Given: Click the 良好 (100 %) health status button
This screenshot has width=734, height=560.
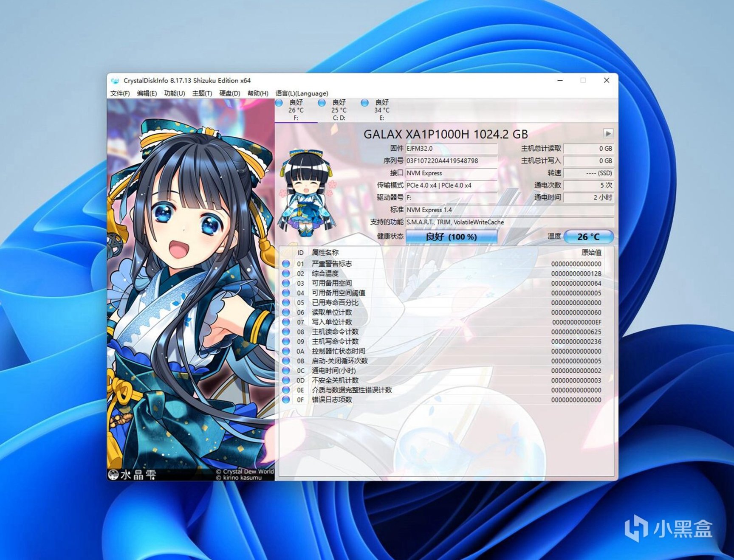Looking at the screenshot, I should [452, 236].
